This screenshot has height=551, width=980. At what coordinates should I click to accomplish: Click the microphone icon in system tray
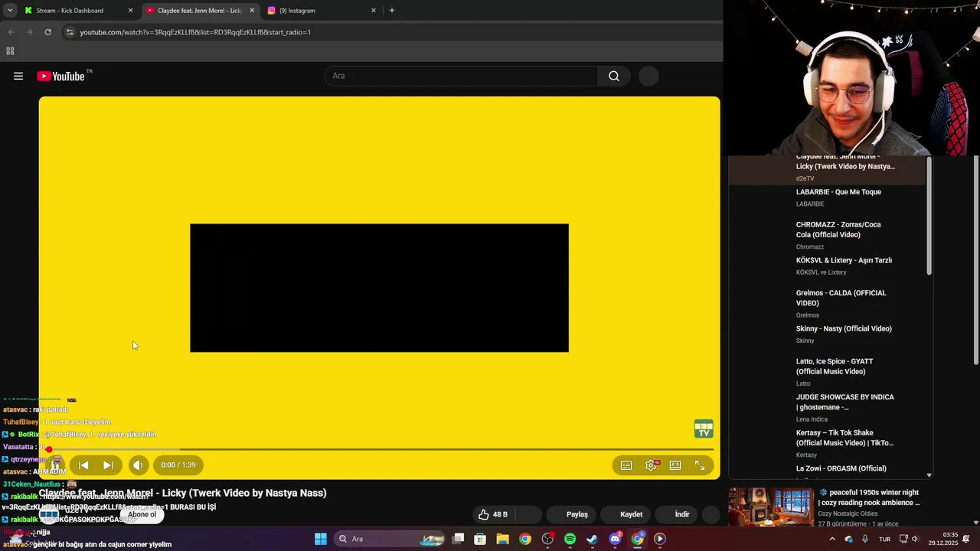(x=865, y=539)
